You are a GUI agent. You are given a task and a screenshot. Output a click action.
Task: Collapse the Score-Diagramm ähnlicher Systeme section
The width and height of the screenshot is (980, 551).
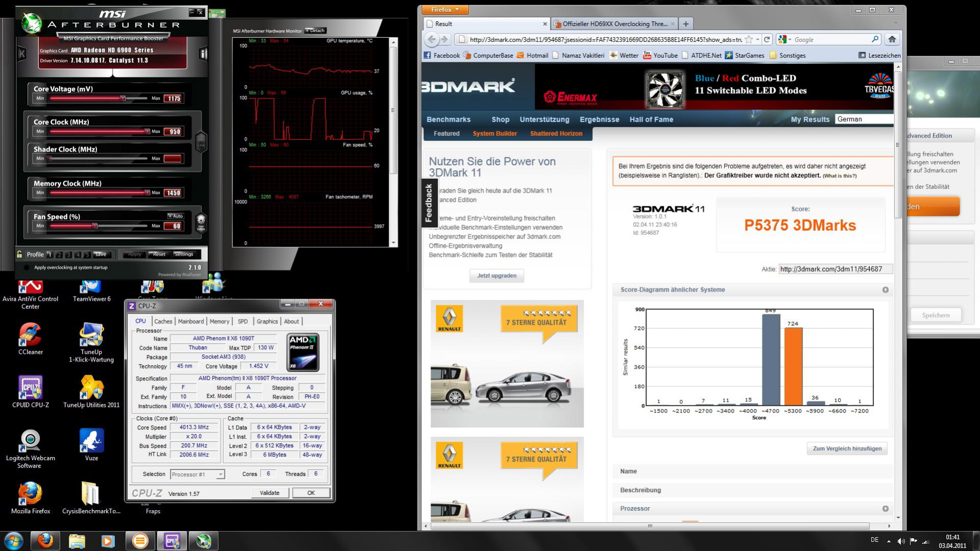point(886,290)
